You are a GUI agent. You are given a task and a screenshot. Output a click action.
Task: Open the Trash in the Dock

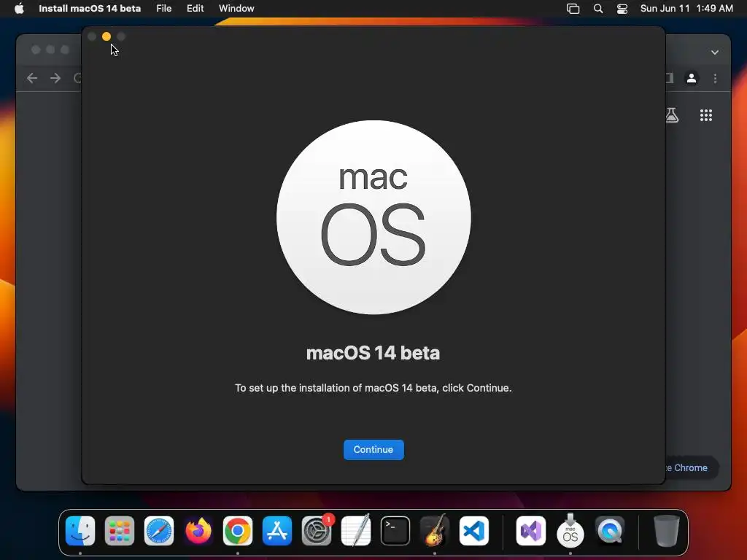click(x=667, y=531)
